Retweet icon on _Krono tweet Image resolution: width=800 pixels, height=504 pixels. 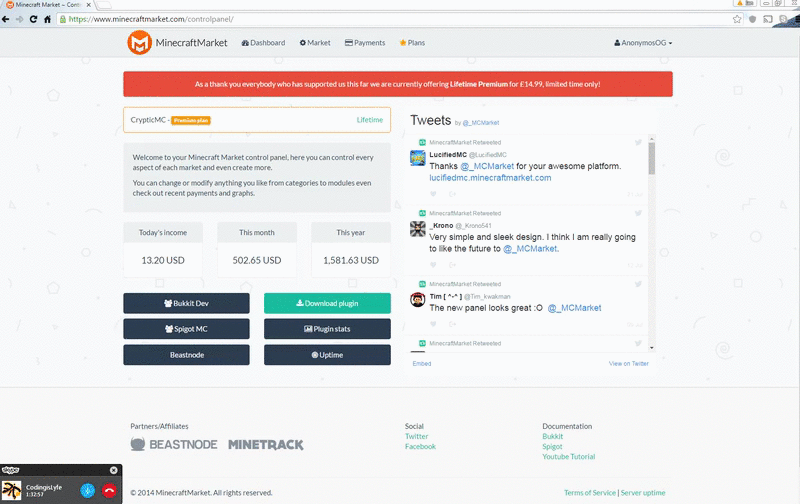click(452, 265)
